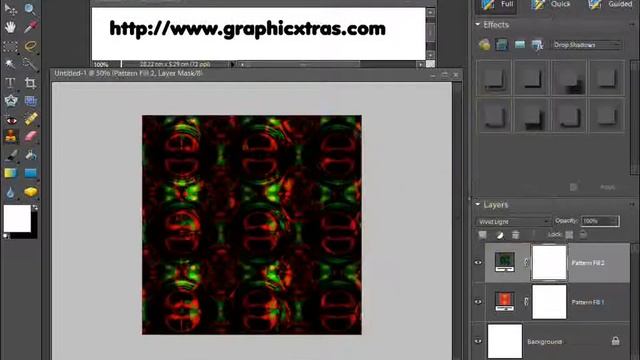Viewport: 640px width, 360px height.
Task: Select the Rectangle shape tool
Action: click(x=30, y=173)
